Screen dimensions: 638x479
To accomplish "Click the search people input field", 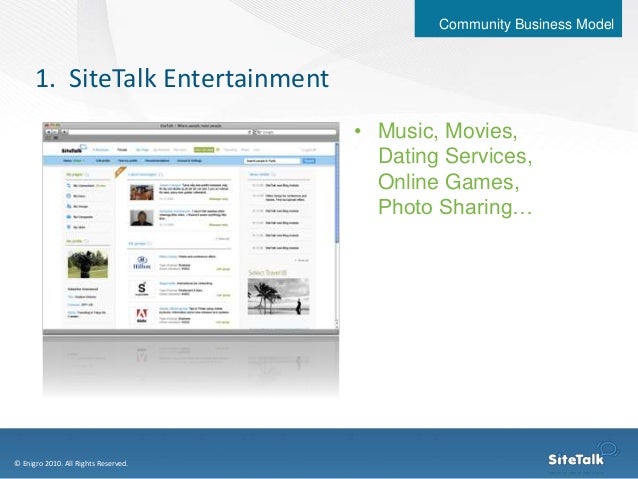I will 272,161.
